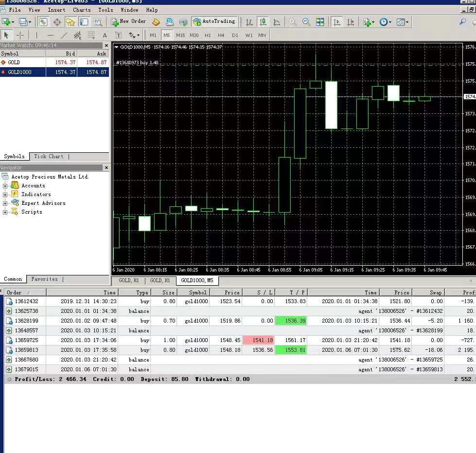This screenshot has width=476, height=453.
Task: Toggle the Market Watch window icon
Action: click(x=43, y=22)
